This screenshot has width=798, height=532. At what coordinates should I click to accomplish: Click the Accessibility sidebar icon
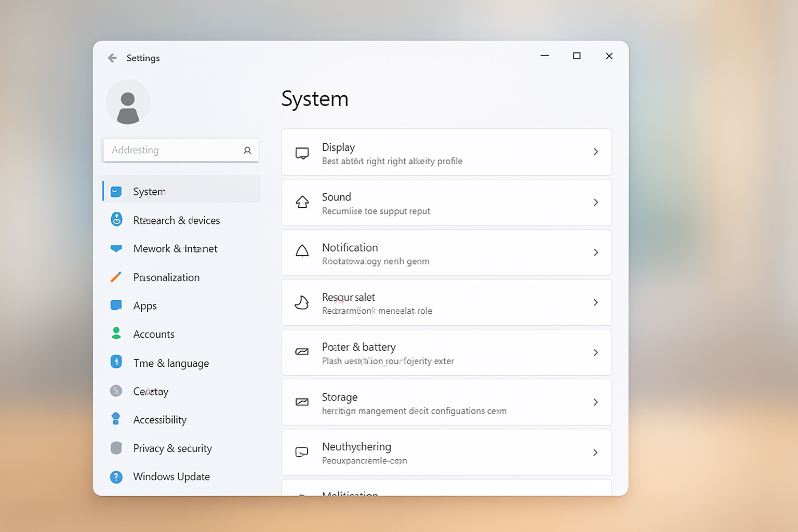pyautogui.click(x=116, y=419)
